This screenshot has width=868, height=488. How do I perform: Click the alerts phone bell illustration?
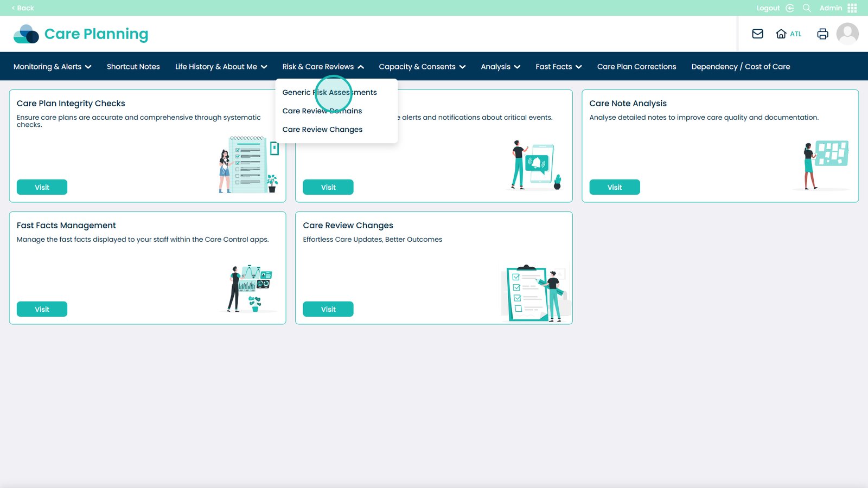coord(536,165)
